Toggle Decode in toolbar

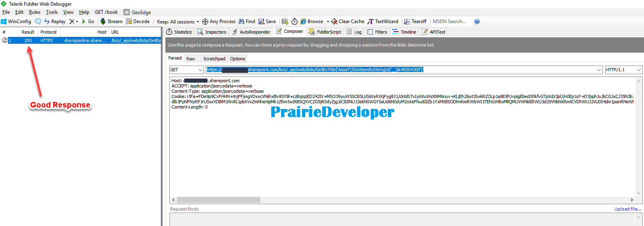click(138, 21)
